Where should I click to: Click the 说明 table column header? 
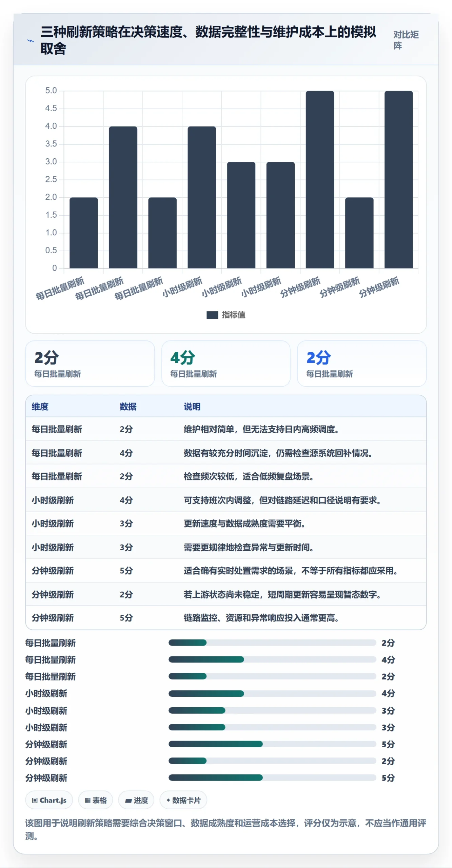click(x=192, y=407)
